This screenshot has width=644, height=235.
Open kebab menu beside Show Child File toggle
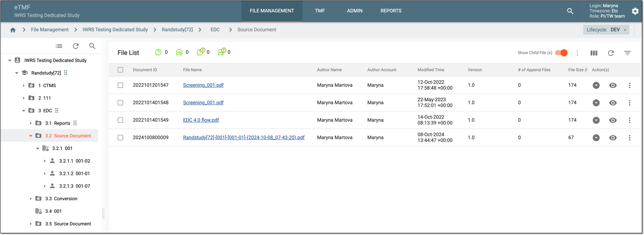point(577,53)
